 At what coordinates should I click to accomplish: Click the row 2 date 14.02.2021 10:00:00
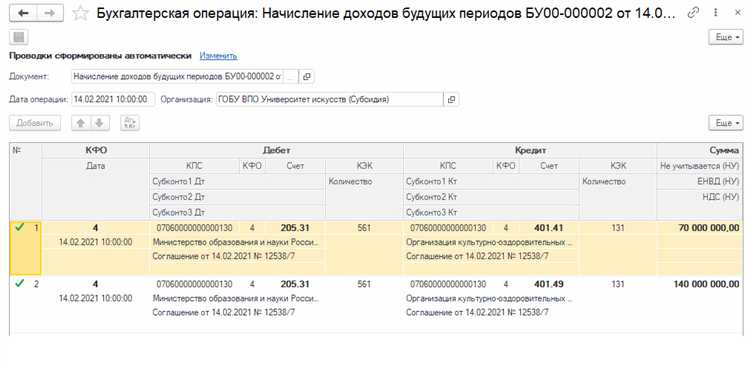tap(95, 298)
